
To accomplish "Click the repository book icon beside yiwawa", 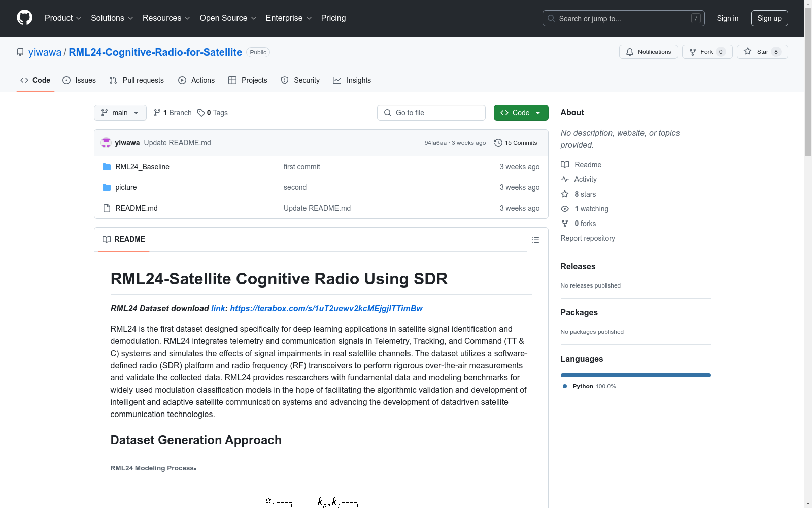I will coord(20,52).
